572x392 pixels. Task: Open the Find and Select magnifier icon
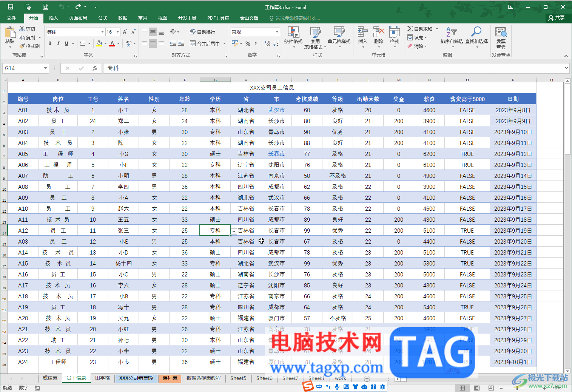[x=476, y=32]
